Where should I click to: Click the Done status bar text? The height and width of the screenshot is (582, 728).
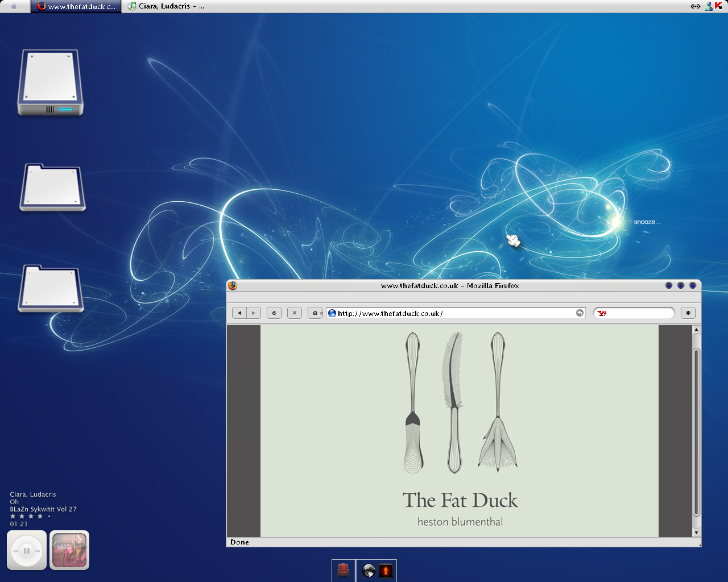click(x=239, y=542)
